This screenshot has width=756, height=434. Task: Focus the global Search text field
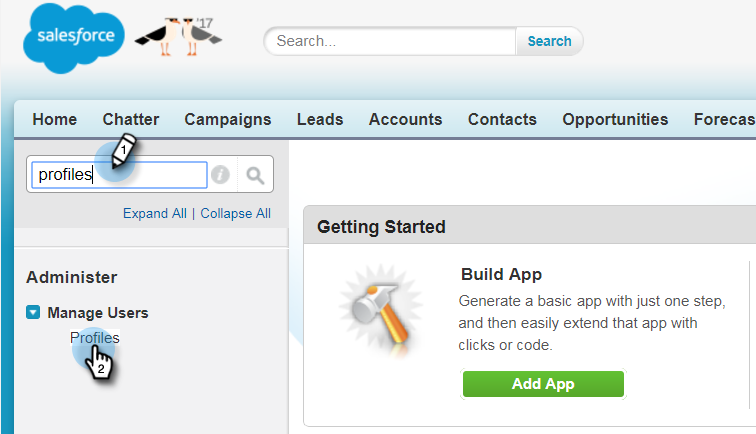tap(391, 41)
